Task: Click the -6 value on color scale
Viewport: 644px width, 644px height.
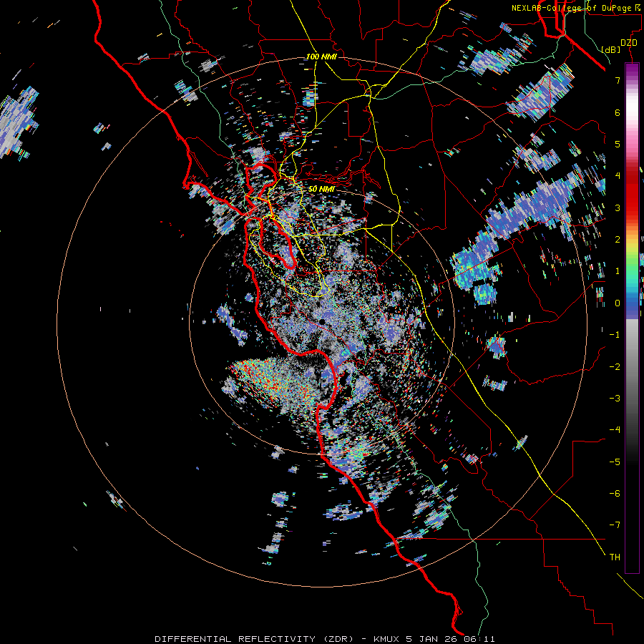Action: [615, 494]
